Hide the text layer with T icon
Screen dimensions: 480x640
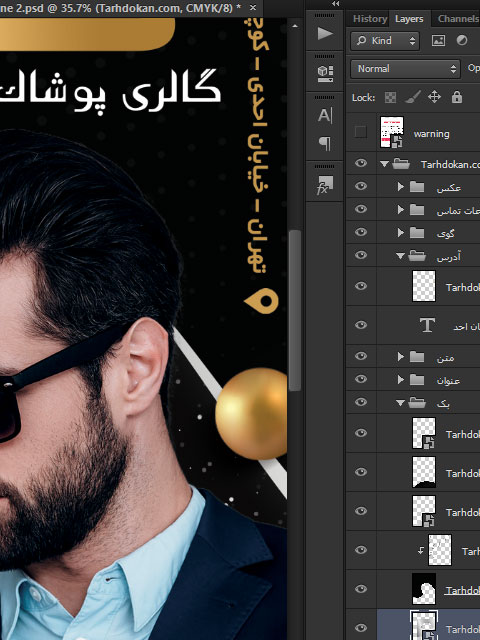coord(361,325)
